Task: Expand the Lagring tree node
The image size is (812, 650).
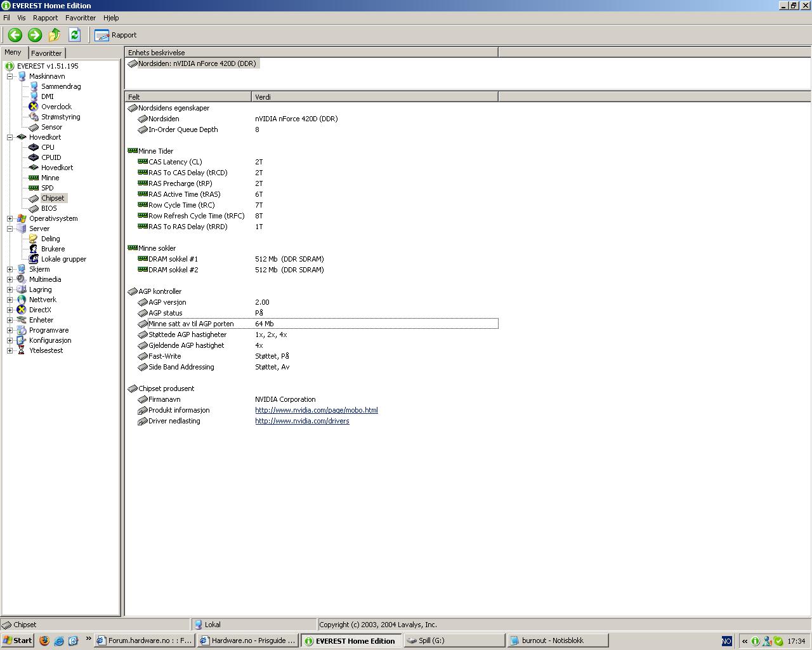Action: (x=10, y=289)
